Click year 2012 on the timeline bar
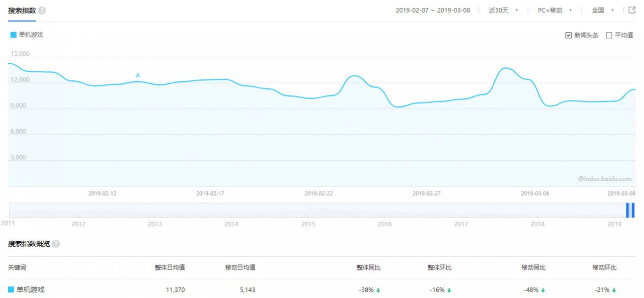The height and width of the screenshot is (298, 644). [78, 224]
